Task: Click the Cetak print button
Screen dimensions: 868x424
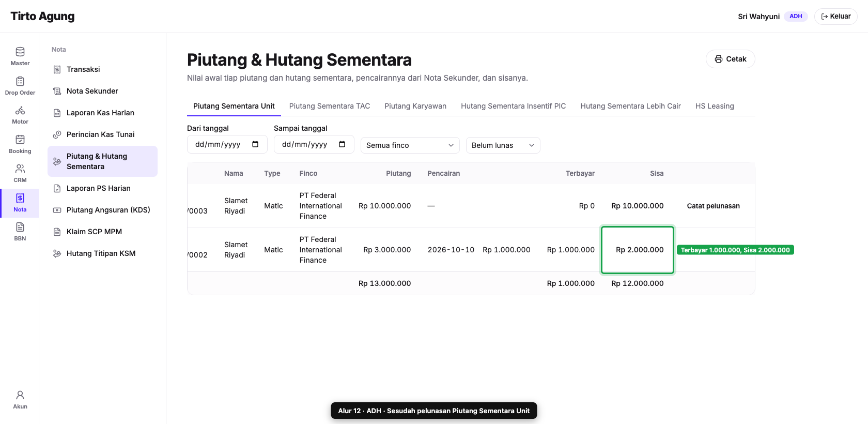Action: tap(731, 59)
